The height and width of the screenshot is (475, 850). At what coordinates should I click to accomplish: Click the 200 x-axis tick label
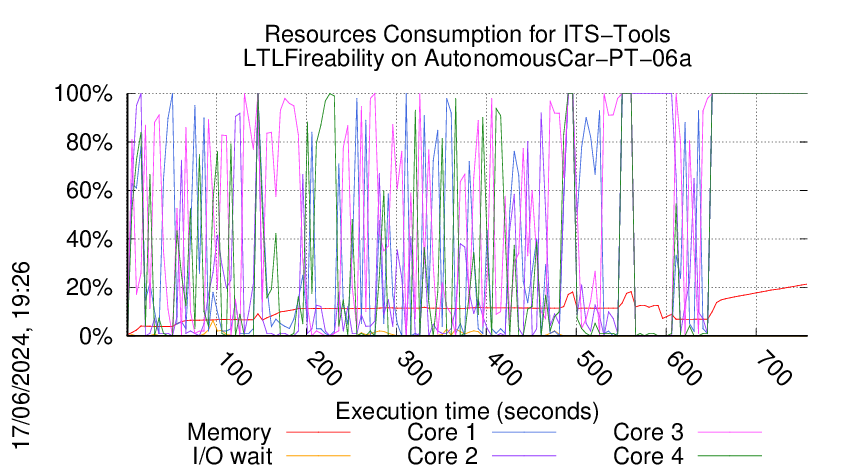click(324, 369)
